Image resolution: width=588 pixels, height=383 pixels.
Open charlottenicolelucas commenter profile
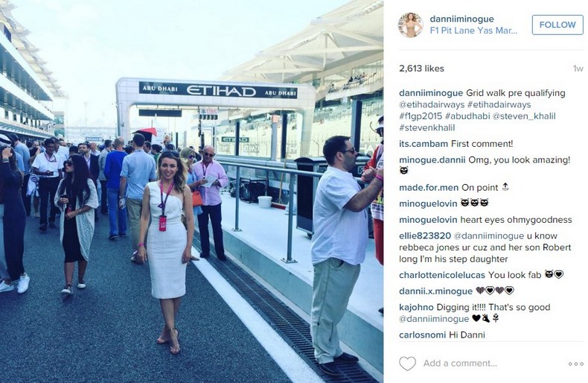(x=442, y=275)
